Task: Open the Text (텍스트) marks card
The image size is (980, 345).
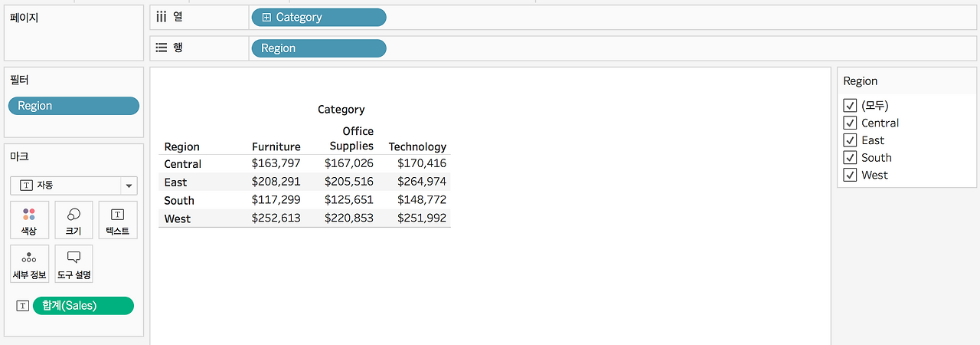Action: (117, 220)
